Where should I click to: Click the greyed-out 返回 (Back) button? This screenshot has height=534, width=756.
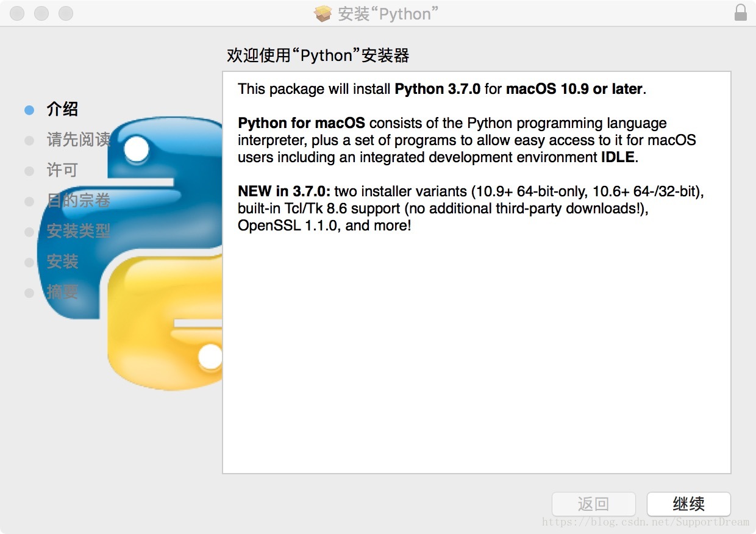(x=593, y=504)
